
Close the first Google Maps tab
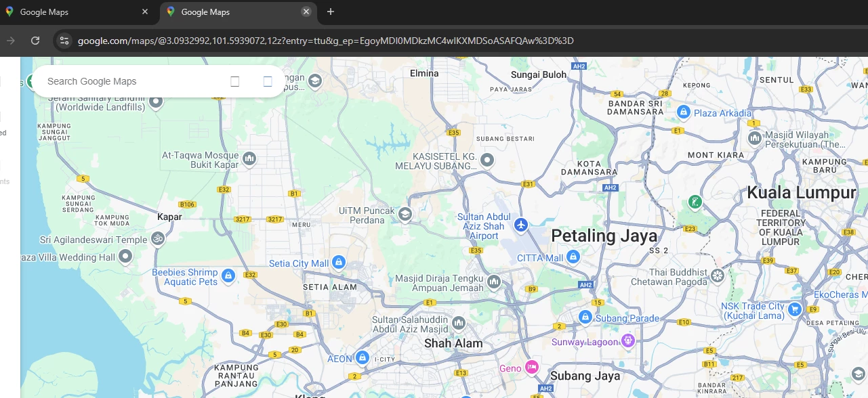coord(145,12)
